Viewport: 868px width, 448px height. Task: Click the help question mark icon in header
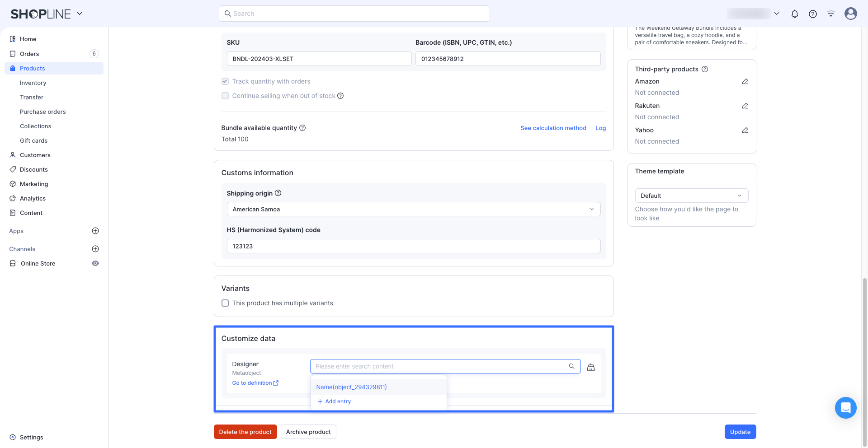812,14
